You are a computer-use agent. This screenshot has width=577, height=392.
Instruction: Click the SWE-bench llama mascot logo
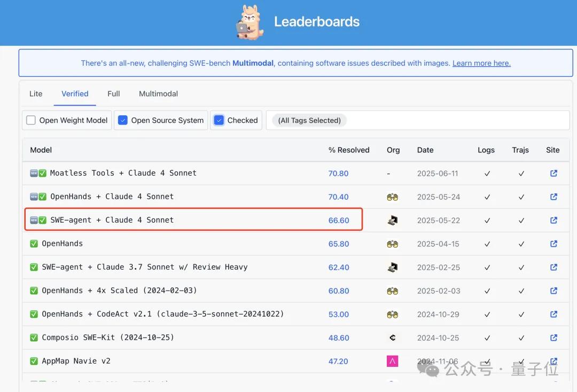pos(249,22)
